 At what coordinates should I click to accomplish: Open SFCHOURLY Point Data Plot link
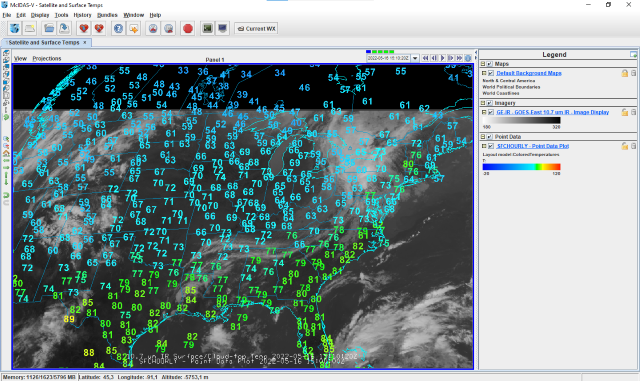pos(533,146)
